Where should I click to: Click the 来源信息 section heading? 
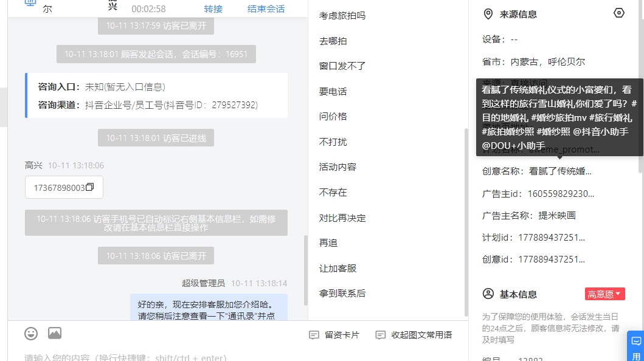[518, 15]
